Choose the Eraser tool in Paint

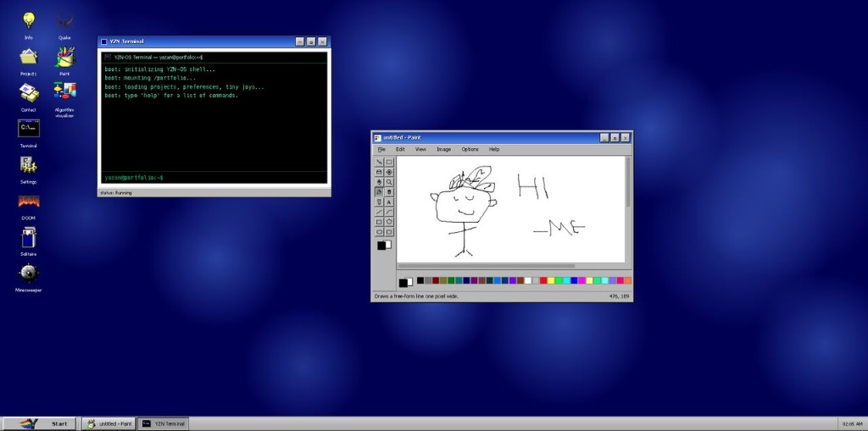(379, 172)
